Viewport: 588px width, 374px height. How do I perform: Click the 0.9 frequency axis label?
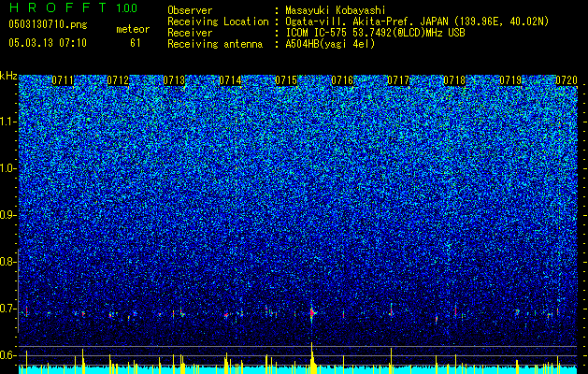tap(8, 215)
